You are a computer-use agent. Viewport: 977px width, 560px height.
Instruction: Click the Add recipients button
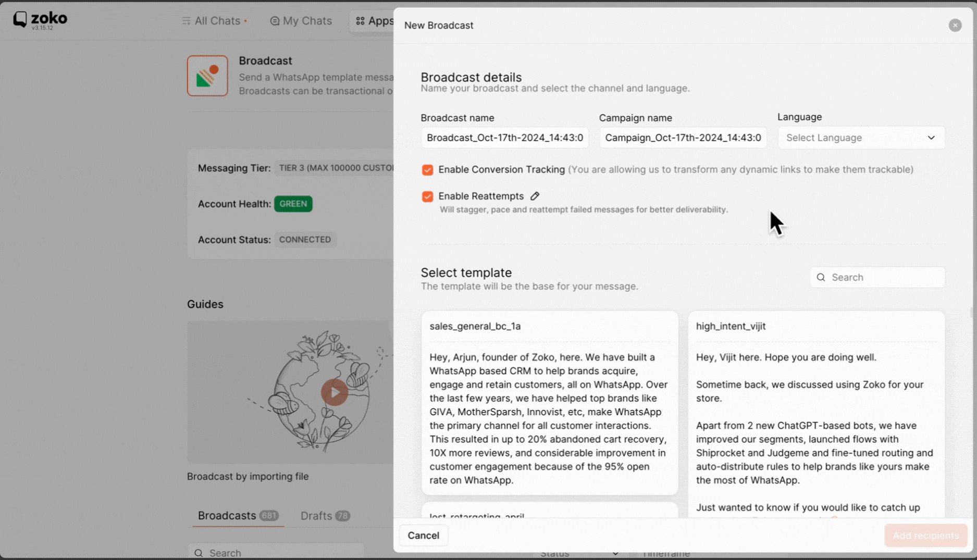coord(925,535)
